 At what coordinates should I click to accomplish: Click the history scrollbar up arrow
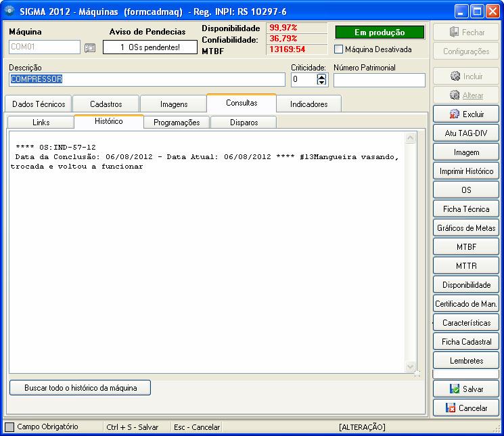click(x=411, y=138)
